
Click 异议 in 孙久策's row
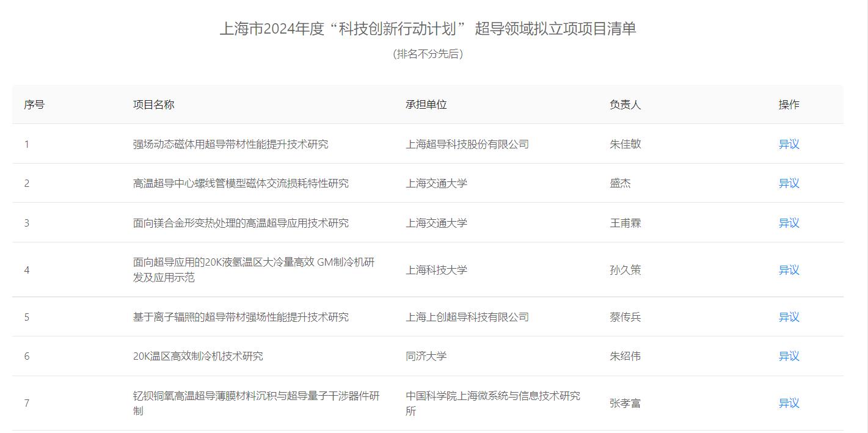click(789, 270)
